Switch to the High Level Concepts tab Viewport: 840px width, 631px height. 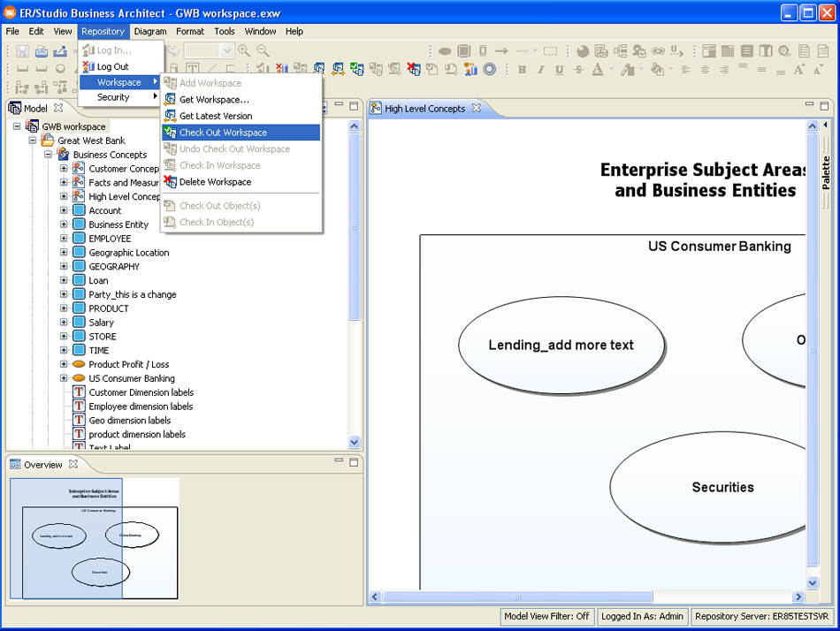[424, 108]
